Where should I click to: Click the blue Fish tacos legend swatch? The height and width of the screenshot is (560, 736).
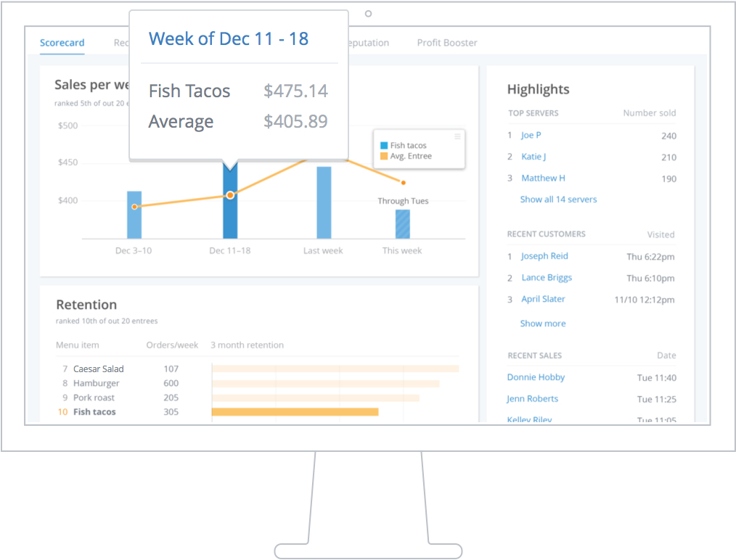pyautogui.click(x=384, y=146)
